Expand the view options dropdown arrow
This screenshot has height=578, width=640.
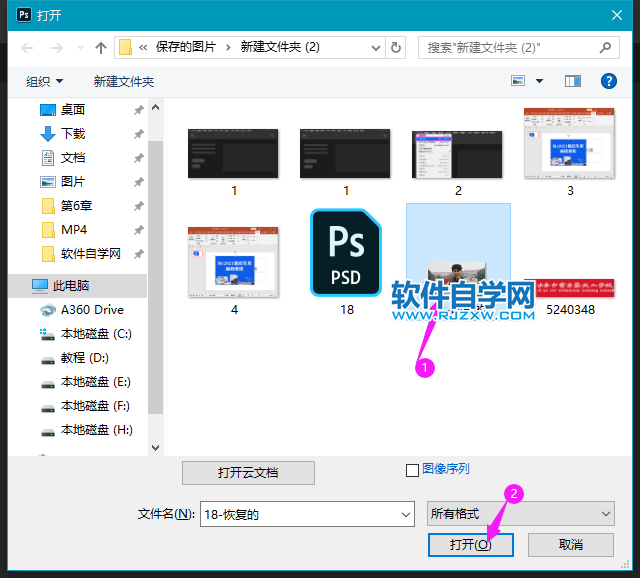pyautogui.click(x=539, y=81)
